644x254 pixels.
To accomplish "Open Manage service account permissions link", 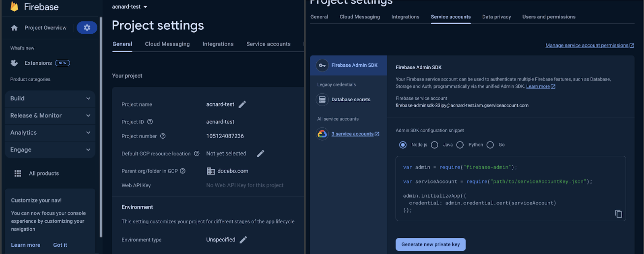I will click(x=587, y=45).
